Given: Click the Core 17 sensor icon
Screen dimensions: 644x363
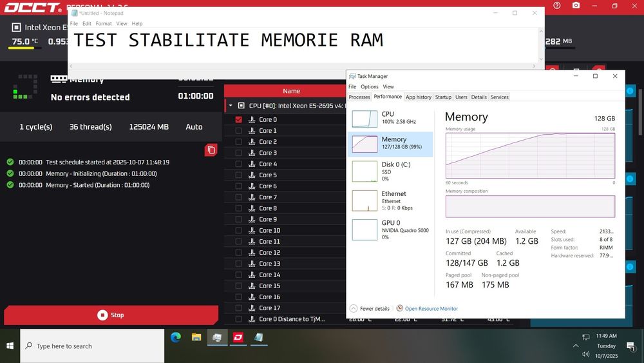Looking at the screenshot, I should pyautogui.click(x=252, y=308).
